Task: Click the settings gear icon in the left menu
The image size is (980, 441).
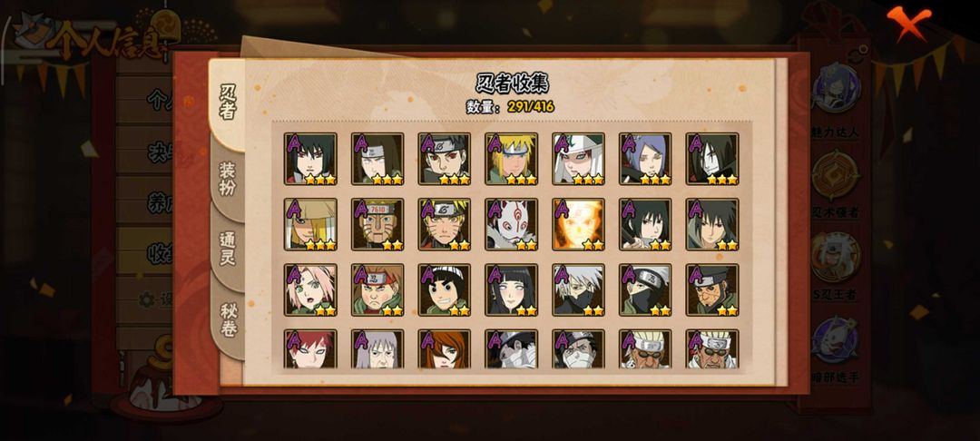Action: pos(147,299)
